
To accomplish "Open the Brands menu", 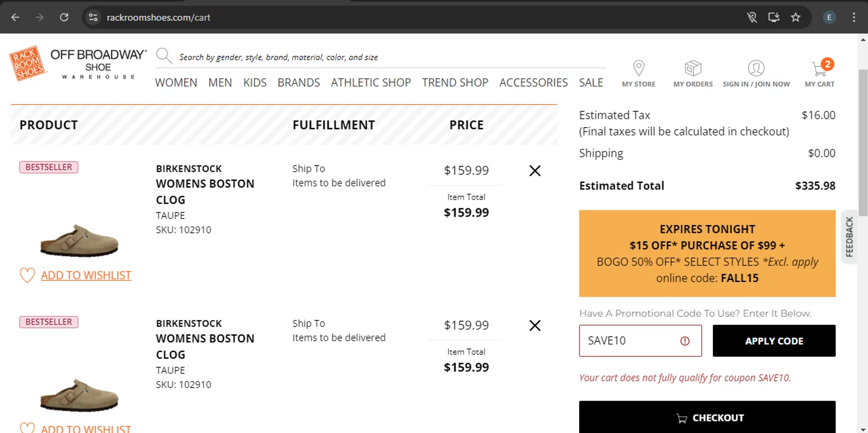I will pos(299,83).
